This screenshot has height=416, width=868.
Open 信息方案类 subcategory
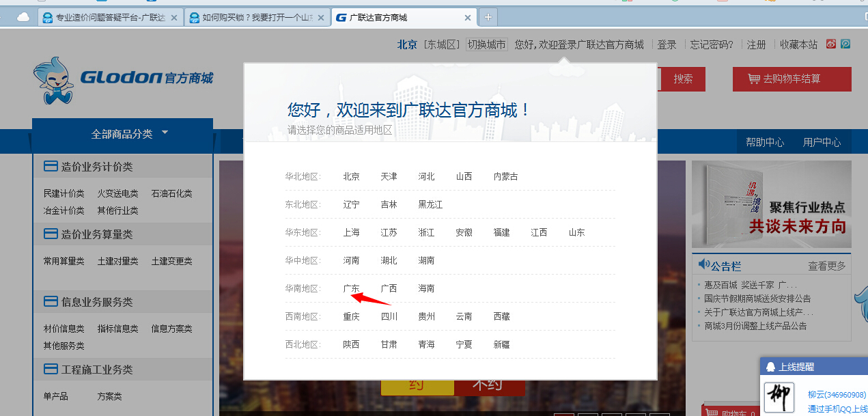[171, 329]
